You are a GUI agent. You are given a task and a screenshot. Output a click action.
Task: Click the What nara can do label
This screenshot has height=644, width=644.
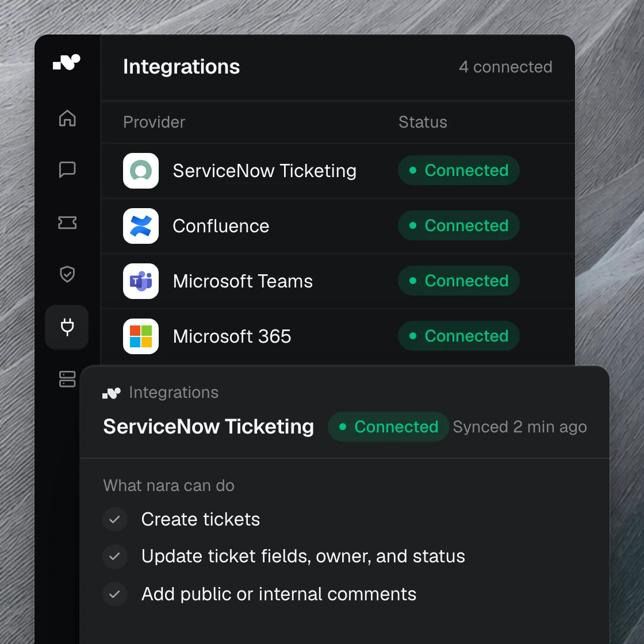(x=169, y=485)
